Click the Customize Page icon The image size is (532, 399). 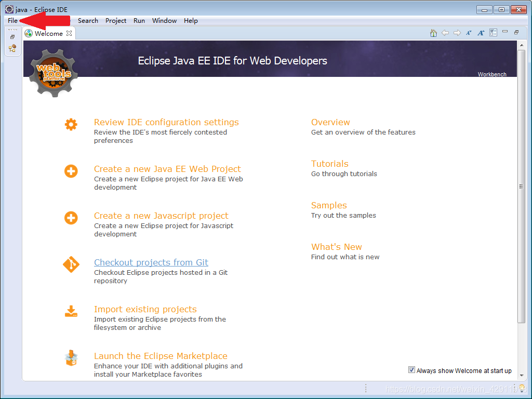click(494, 33)
